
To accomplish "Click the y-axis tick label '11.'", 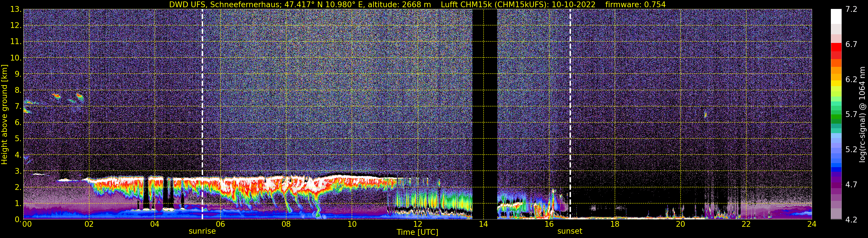I will point(16,42).
